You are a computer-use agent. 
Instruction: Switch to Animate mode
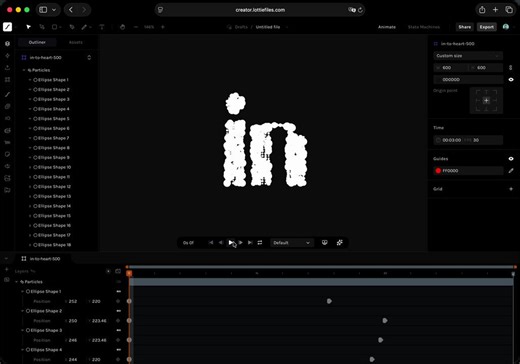tap(387, 27)
